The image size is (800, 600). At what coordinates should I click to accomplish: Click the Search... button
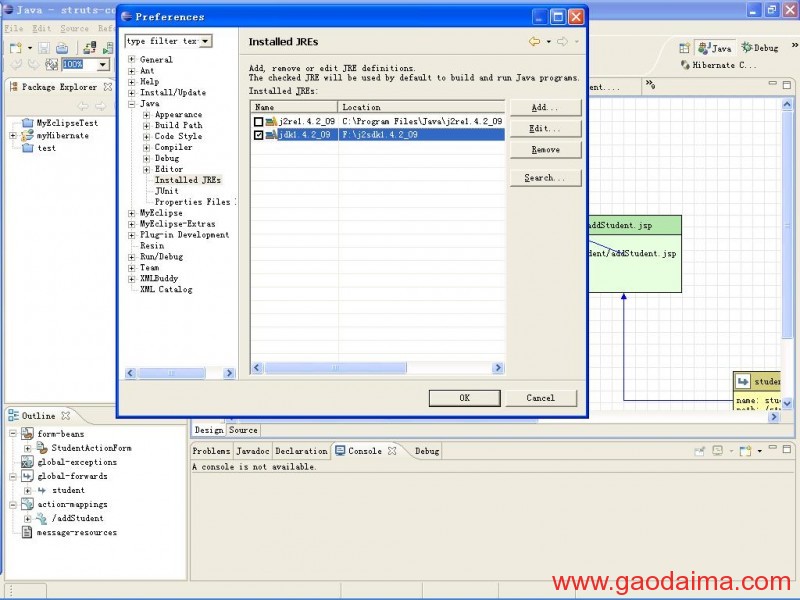[x=545, y=178]
